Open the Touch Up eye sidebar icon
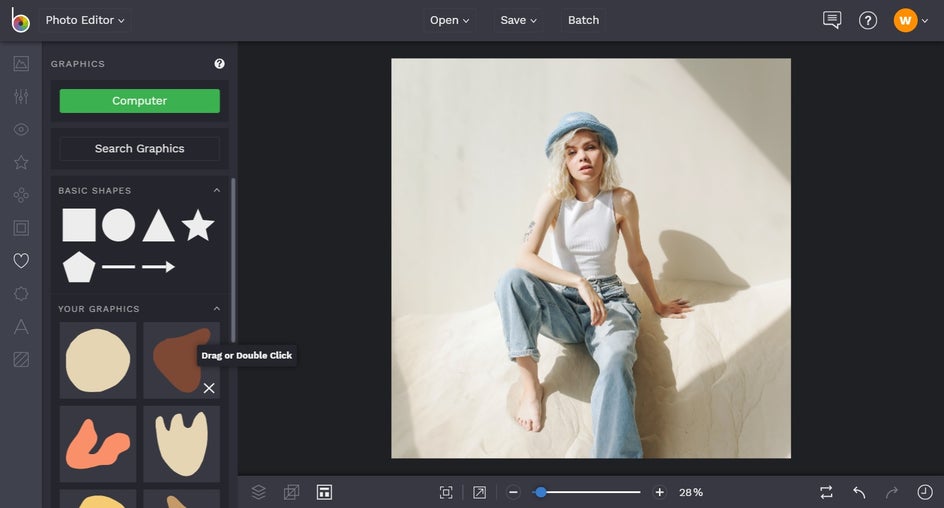944x508 pixels. [x=21, y=129]
